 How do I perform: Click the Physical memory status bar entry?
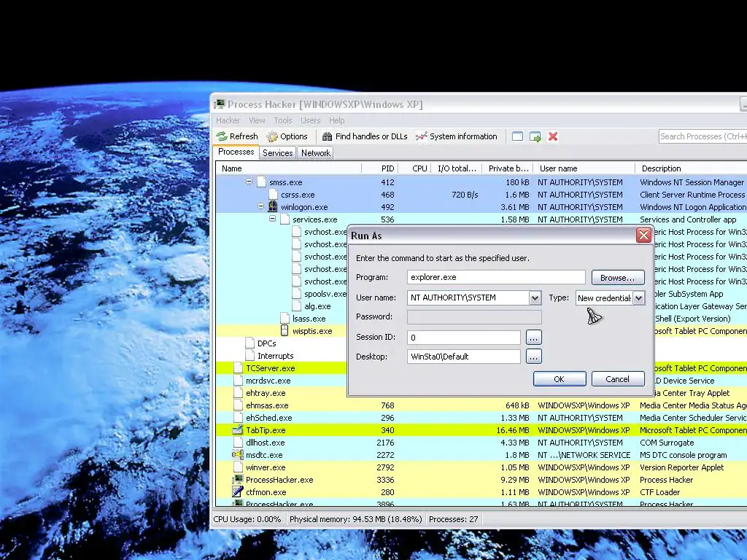355,519
